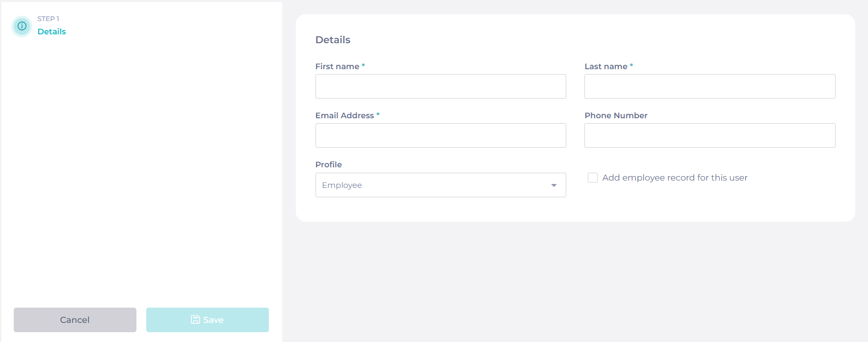Click the First name field label
The height and width of the screenshot is (342, 868).
pyautogui.click(x=337, y=66)
